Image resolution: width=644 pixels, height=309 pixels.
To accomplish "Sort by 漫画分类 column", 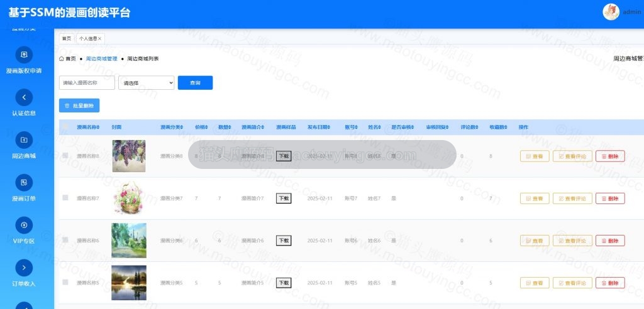I will click(x=182, y=127).
